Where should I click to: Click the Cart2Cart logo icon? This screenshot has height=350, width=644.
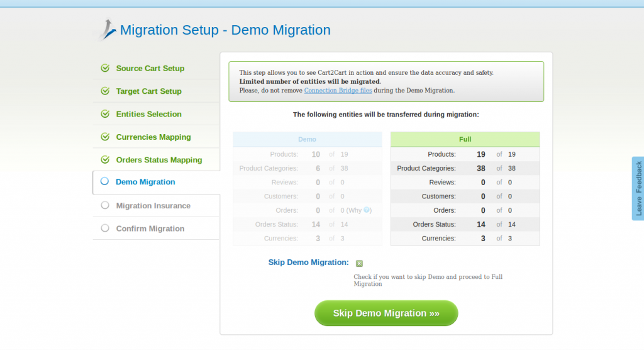click(107, 30)
